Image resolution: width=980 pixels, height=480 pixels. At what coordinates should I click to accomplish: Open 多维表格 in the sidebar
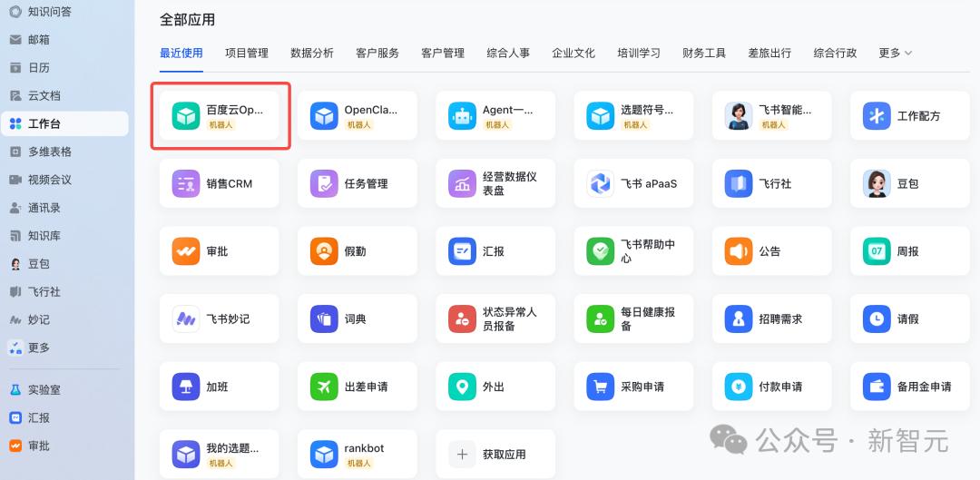pos(65,152)
